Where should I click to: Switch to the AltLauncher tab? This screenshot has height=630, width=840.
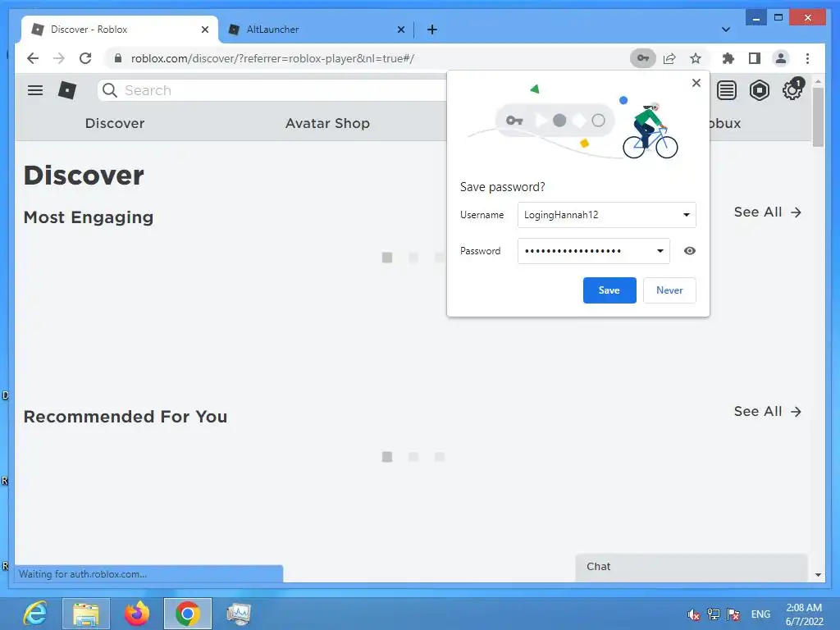pyautogui.click(x=316, y=30)
